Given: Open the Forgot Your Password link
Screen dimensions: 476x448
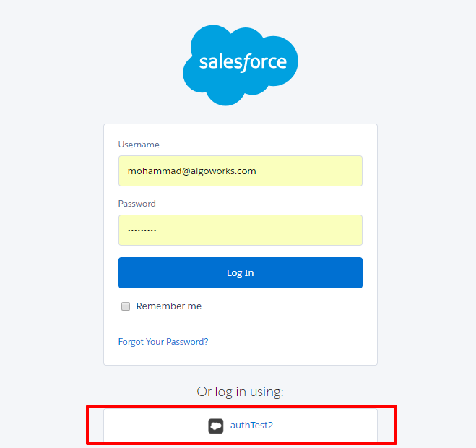Looking at the screenshot, I should click(163, 342).
